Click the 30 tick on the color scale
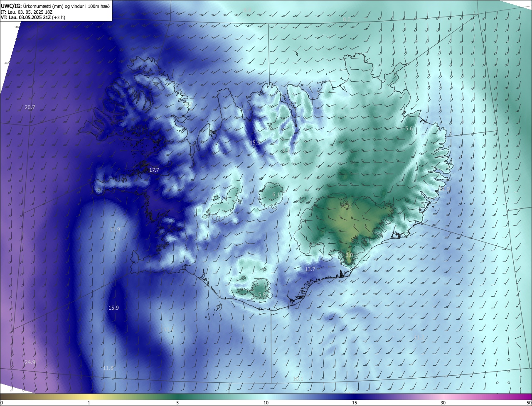The image size is (532, 406). [443, 403]
